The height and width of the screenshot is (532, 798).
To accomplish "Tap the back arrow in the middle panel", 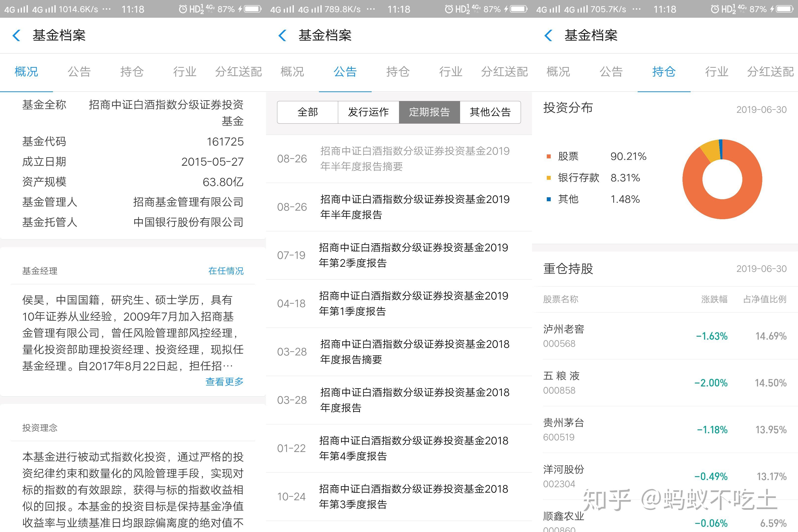I will 282,35.
